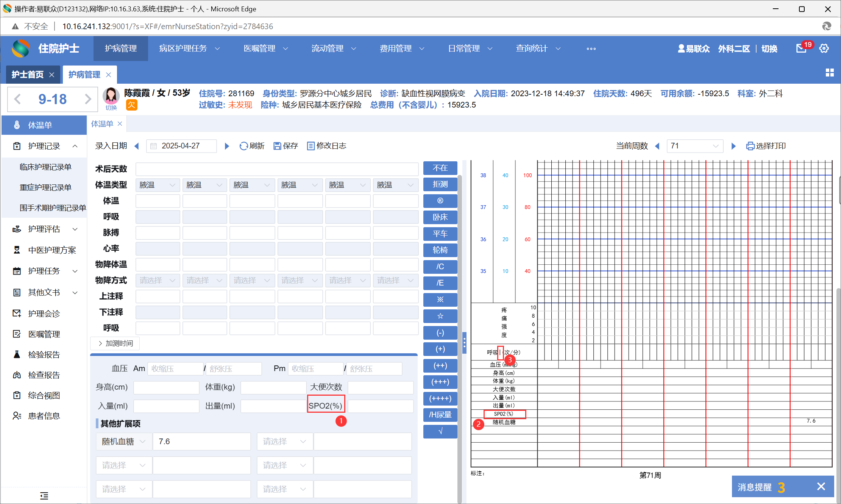Open the 随机血糖 extension item dropdown
This screenshot has height=504, width=841.
(123, 442)
